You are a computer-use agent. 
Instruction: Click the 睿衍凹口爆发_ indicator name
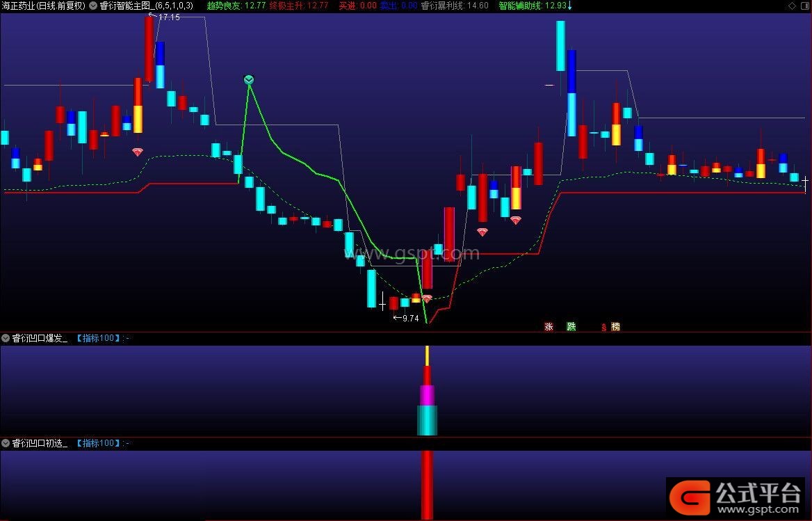[x=40, y=338]
